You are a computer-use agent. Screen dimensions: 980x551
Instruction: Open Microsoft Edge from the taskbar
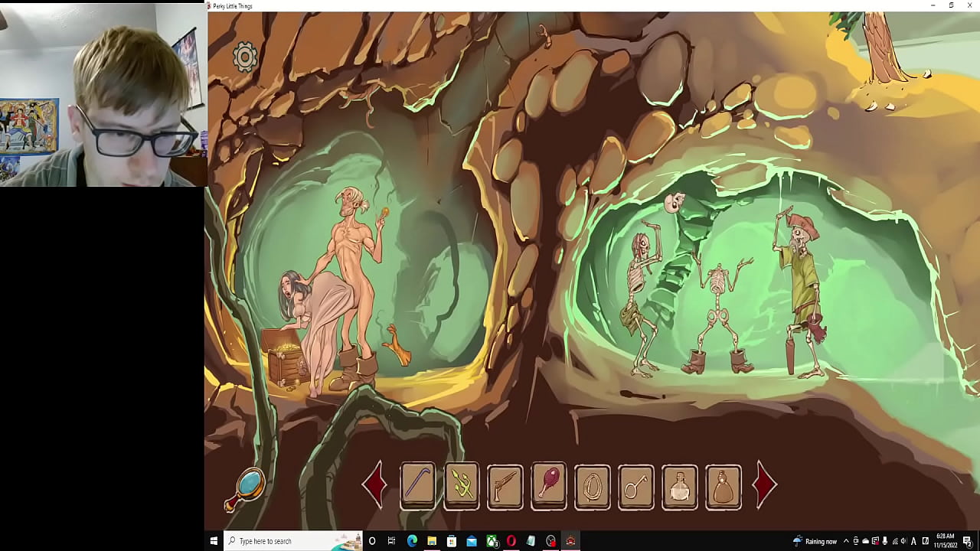click(412, 541)
